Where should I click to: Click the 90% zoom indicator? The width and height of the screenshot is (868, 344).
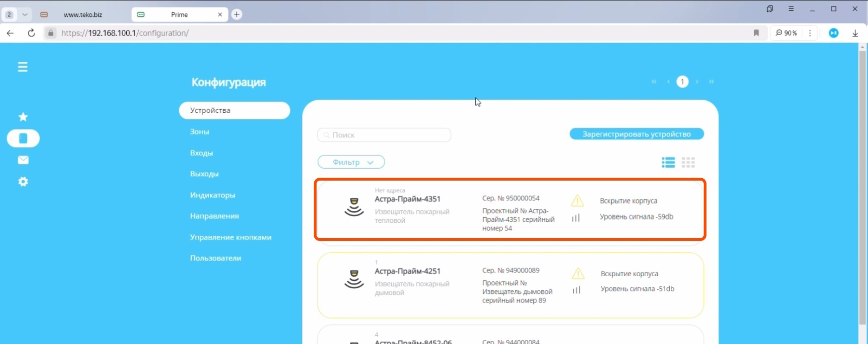[x=786, y=33]
